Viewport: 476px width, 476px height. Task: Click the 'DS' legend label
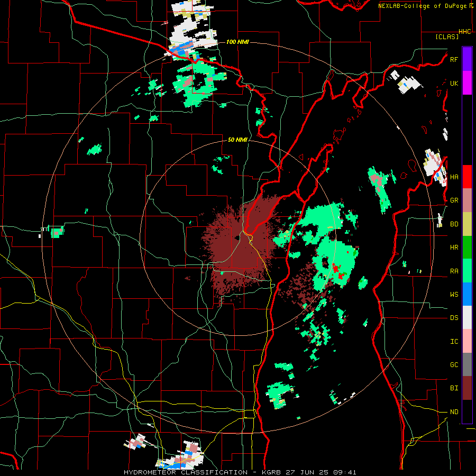point(454,318)
